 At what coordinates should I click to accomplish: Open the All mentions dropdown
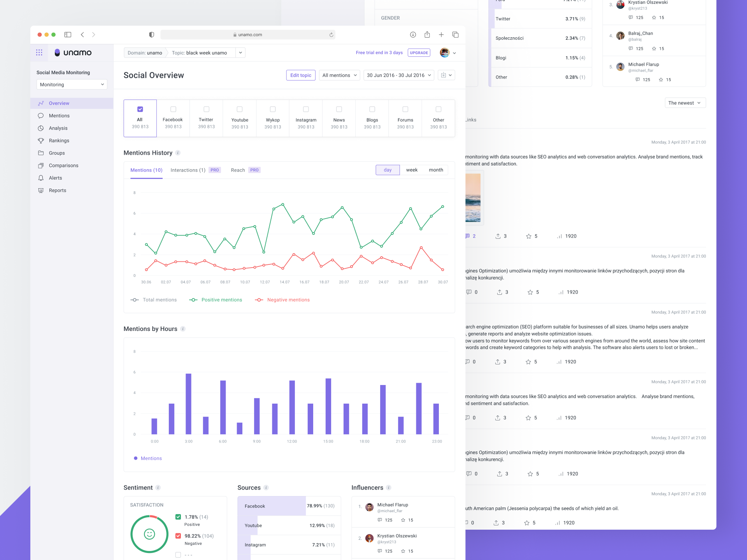339,75
